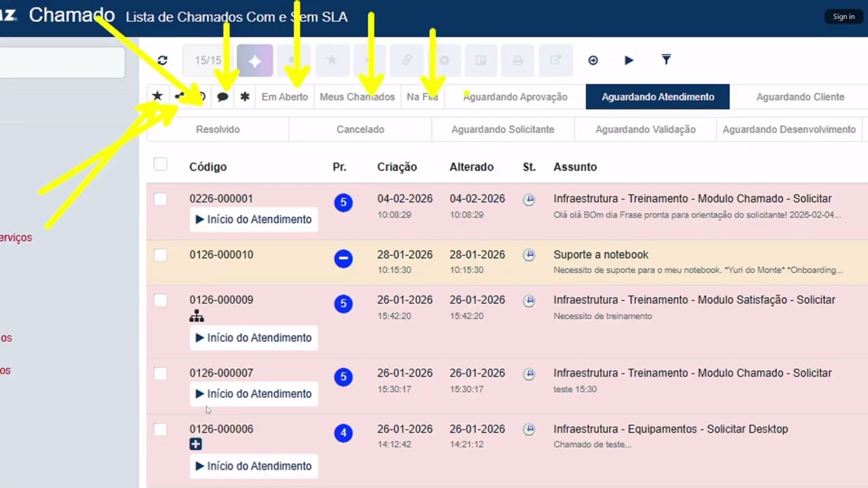Open ticket code 0126-000007
Viewport: 868px width, 488px height.
(221, 373)
